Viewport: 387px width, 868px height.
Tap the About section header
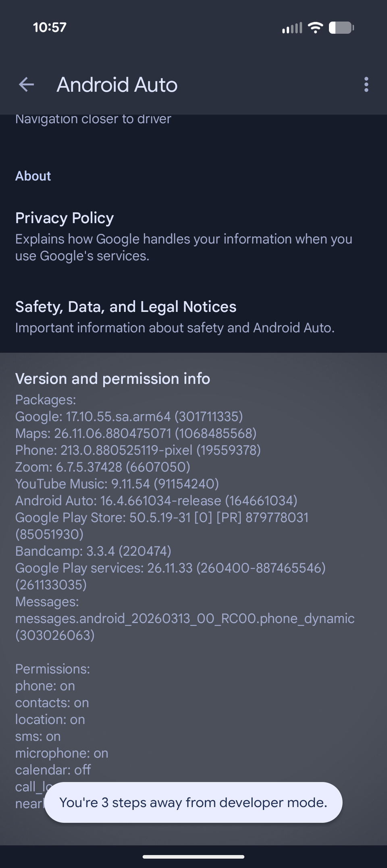tap(33, 176)
